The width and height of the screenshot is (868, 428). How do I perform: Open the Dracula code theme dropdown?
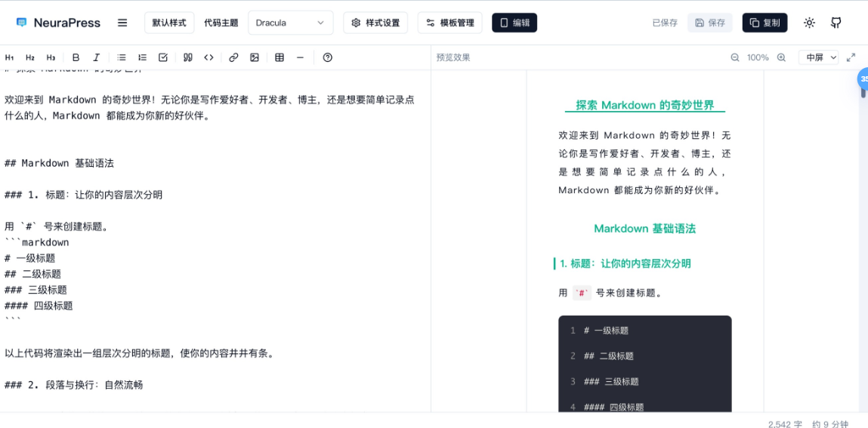click(x=291, y=23)
